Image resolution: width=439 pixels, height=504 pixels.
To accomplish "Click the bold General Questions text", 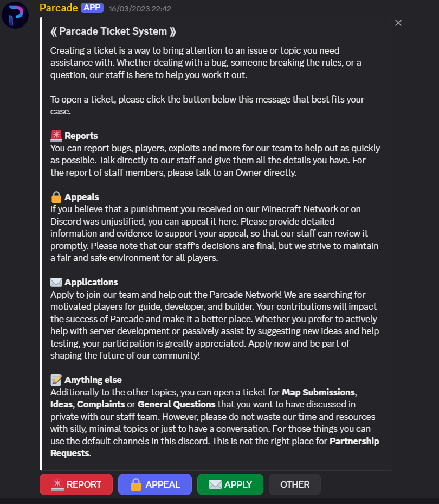I will click(177, 404).
